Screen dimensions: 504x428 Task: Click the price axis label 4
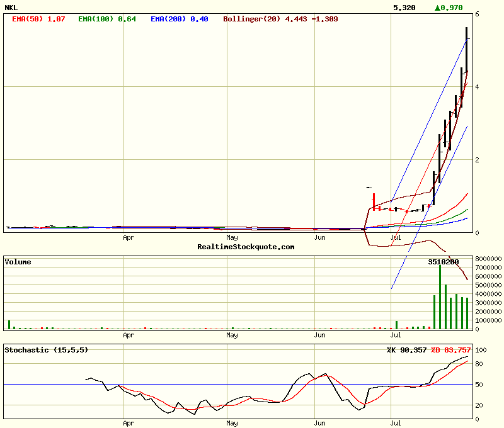(x=478, y=87)
